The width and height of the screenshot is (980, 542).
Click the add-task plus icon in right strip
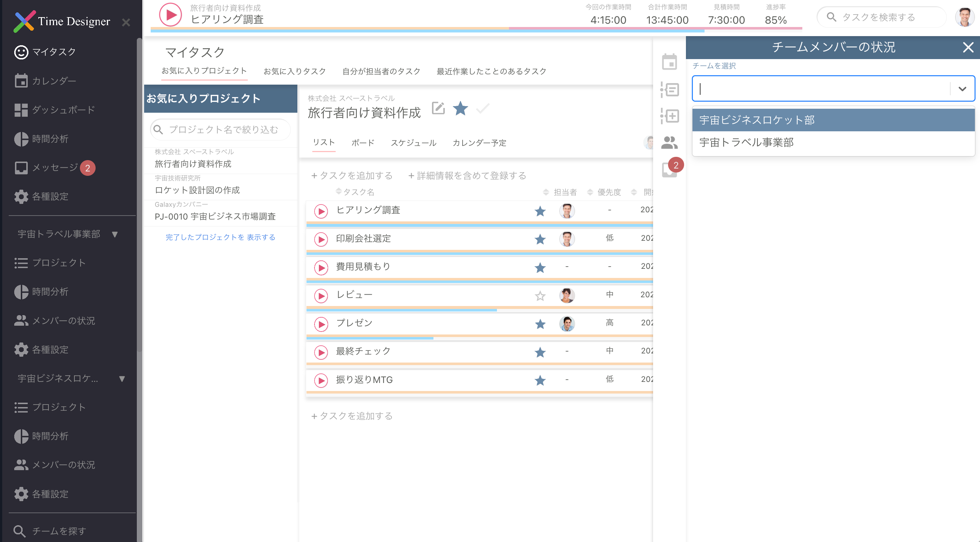click(x=669, y=116)
